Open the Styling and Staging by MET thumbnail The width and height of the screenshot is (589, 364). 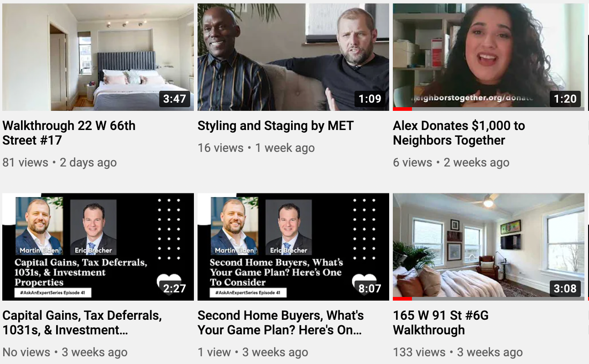(293, 57)
